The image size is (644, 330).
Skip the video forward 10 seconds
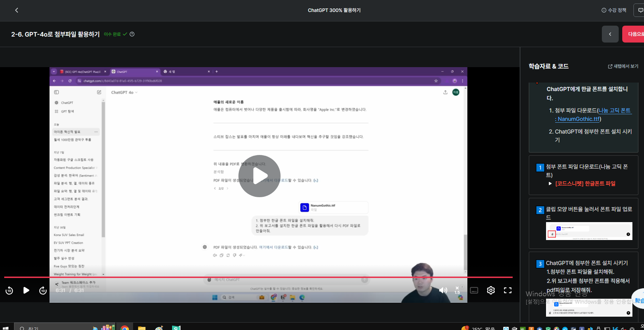[x=43, y=290]
